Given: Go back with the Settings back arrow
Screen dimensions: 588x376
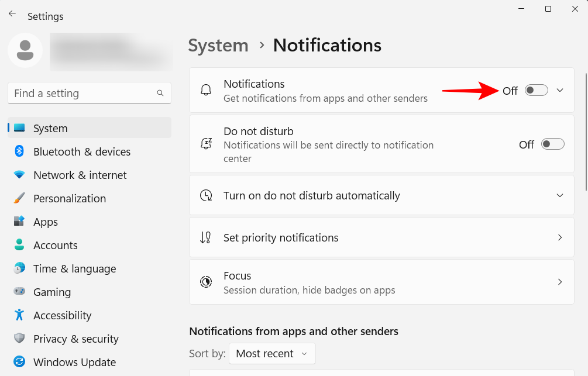Looking at the screenshot, I should pyautogui.click(x=12, y=14).
